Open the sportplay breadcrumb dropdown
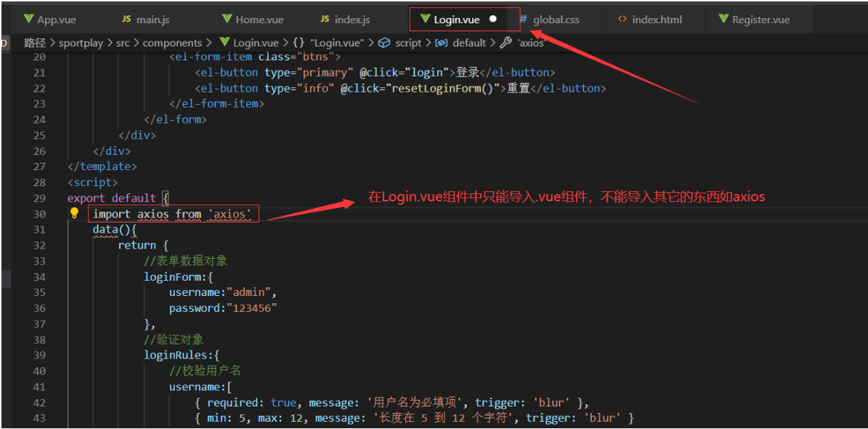868x429 pixels. coord(81,43)
